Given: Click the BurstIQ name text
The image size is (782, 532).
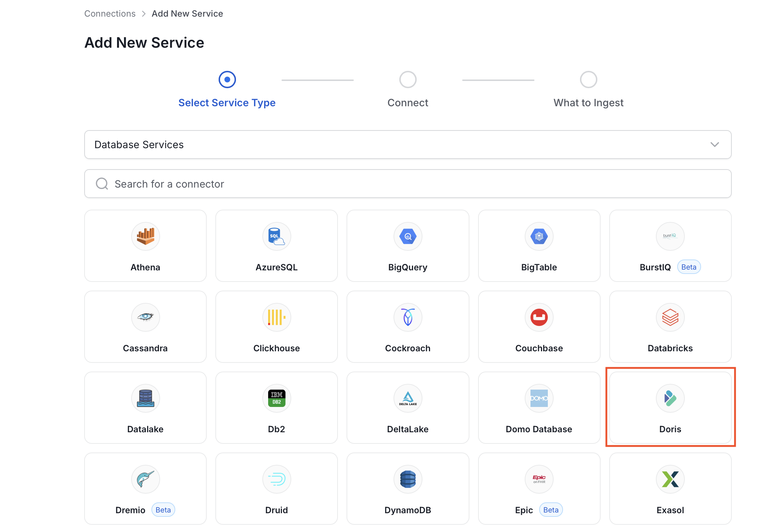Looking at the screenshot, I should pos(655,267).
